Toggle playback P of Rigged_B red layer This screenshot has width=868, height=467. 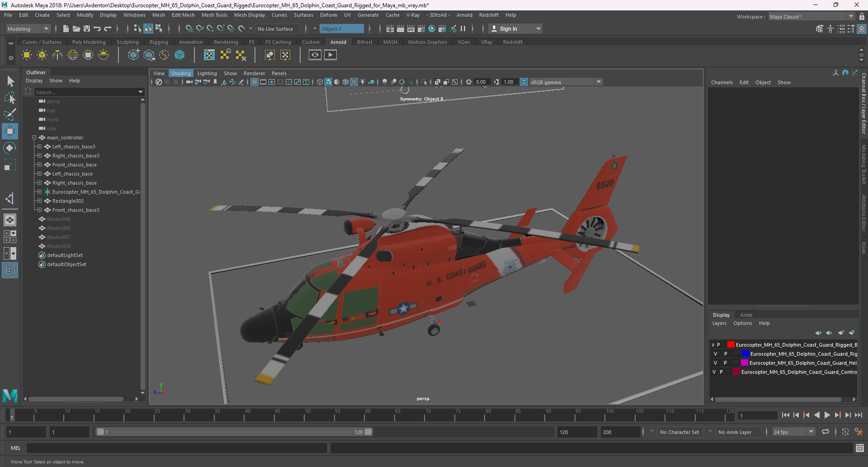click(x=718, y=345)
